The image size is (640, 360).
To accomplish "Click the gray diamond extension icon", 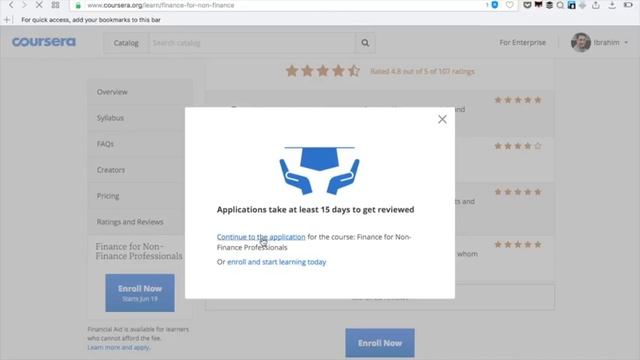I will pos(582,5).
